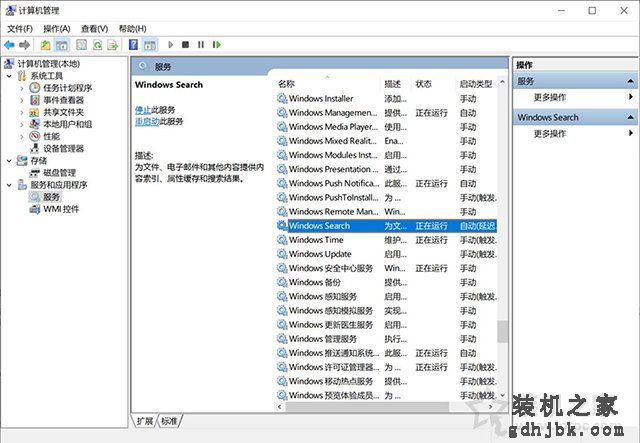Expand the 事件查看器 tree node

22,100
